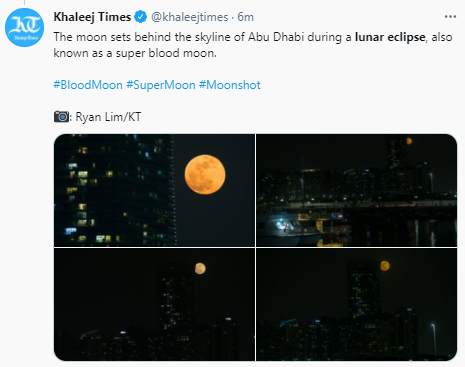Click the large orange moon in first photo
465x367 pixels.
pos(205,174)
